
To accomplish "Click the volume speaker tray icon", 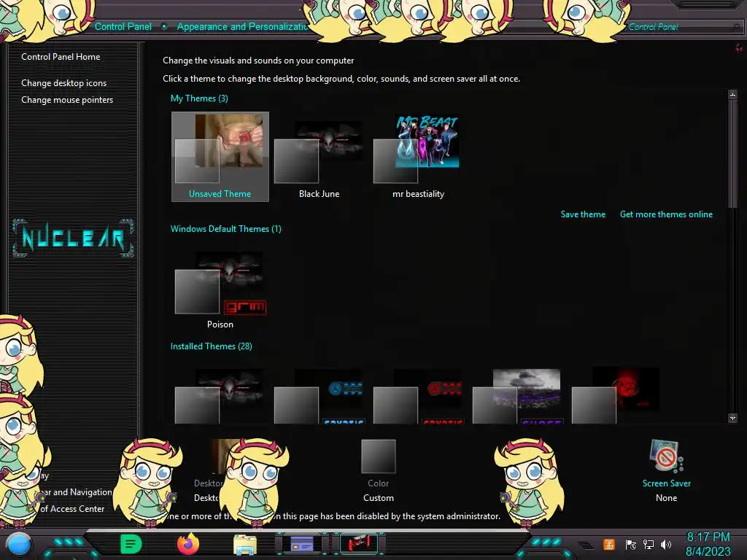I will click(x=666, y=545).
